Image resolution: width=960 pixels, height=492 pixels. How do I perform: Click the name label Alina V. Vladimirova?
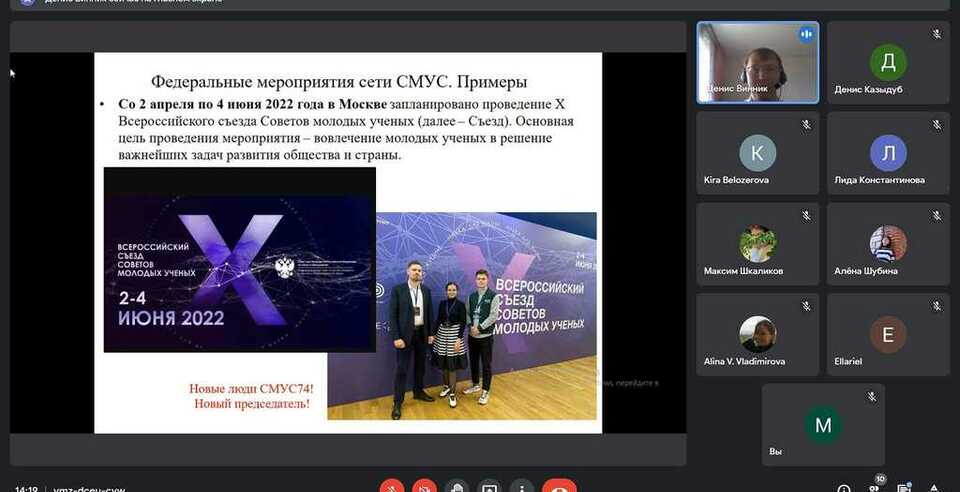744,361
